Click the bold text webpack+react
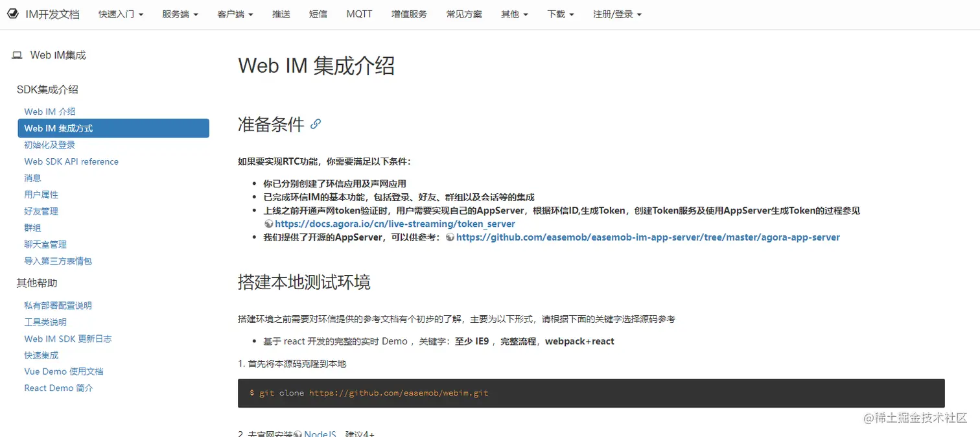The width and height of the screenshot is (980, 437). 579,341
